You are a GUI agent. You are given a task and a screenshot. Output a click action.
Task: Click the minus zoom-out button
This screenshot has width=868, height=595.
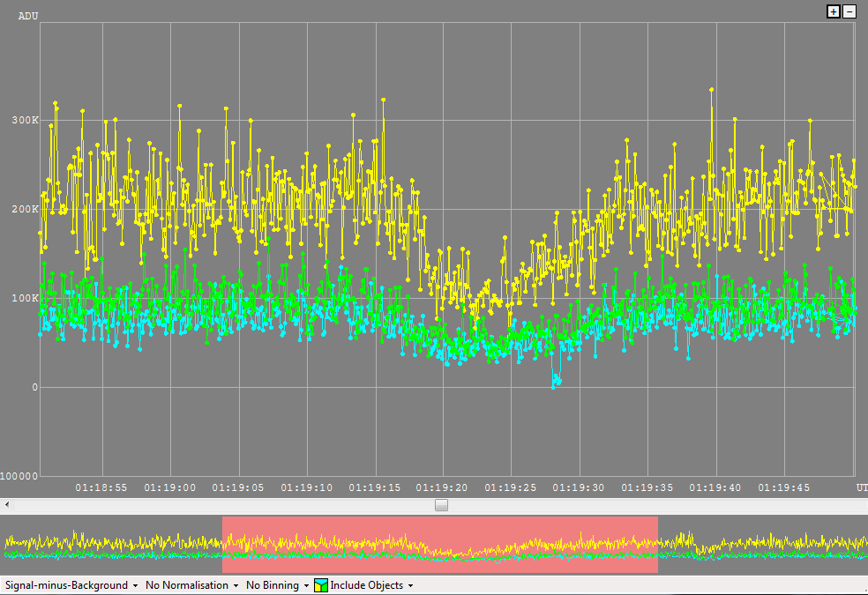point(849,11)
